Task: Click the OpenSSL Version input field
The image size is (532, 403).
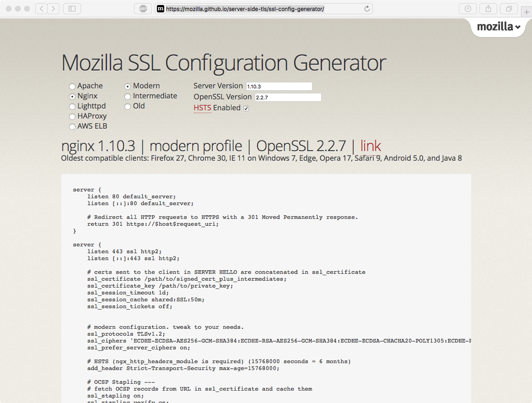Action: 288,97
